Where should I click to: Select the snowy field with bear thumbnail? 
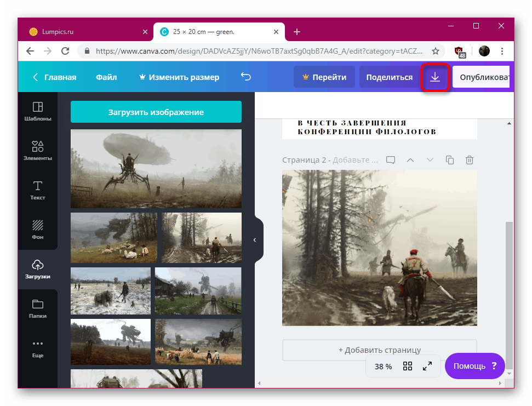111,291
